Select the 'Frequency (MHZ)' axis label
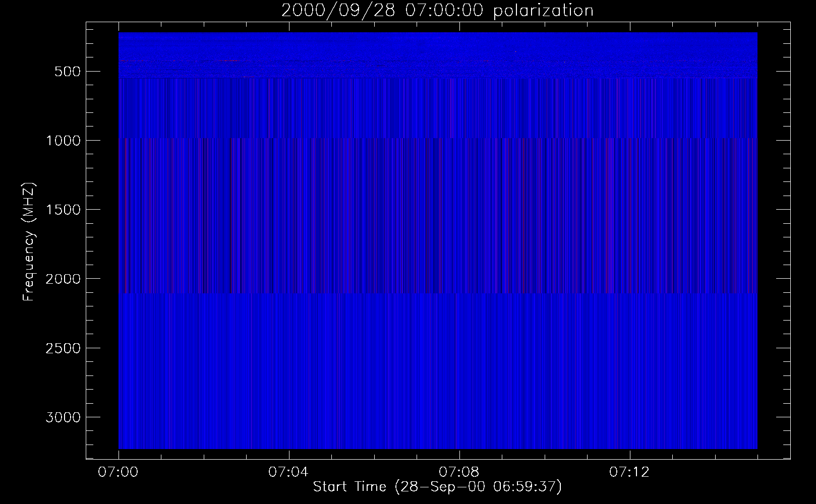Screen dimensions: 816x504 pyautogui.click(x=29, y=242)
